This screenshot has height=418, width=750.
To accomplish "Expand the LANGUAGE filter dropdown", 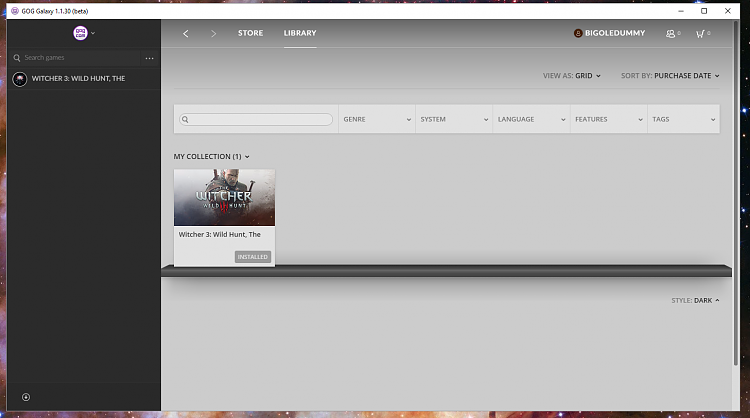I will (531, 119).
